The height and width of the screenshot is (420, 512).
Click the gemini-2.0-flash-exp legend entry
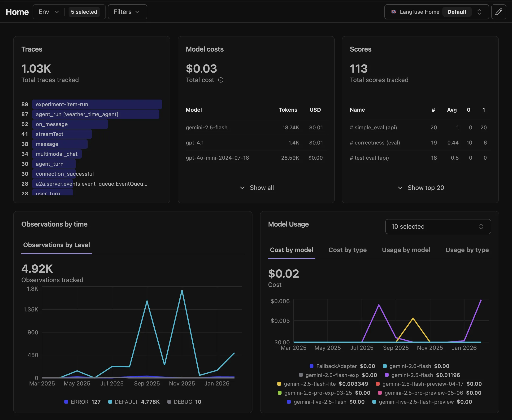(338, 375)
